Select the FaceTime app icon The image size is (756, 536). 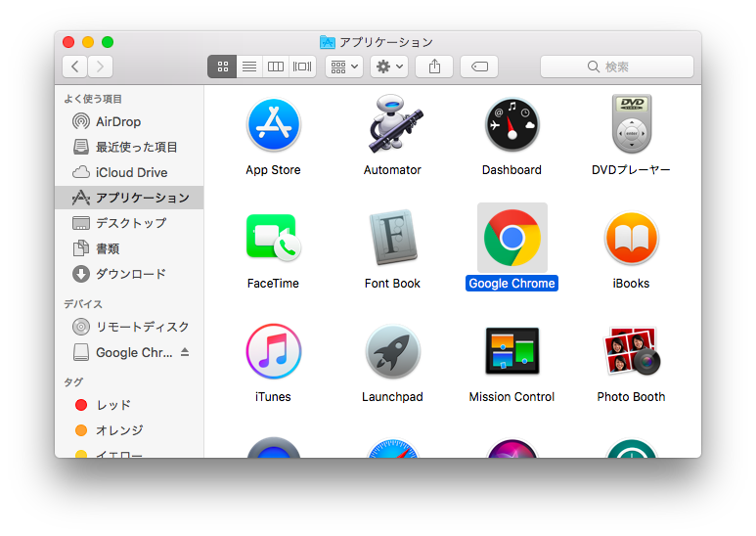pyautogui.click(x=274, y=238)
